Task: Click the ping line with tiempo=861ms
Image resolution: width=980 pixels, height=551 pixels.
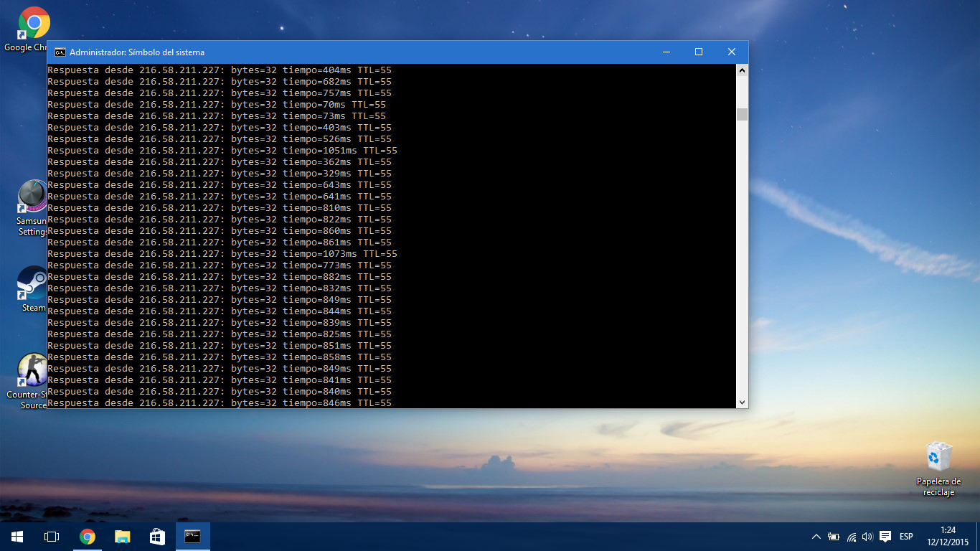Action: tap(220, 242)
